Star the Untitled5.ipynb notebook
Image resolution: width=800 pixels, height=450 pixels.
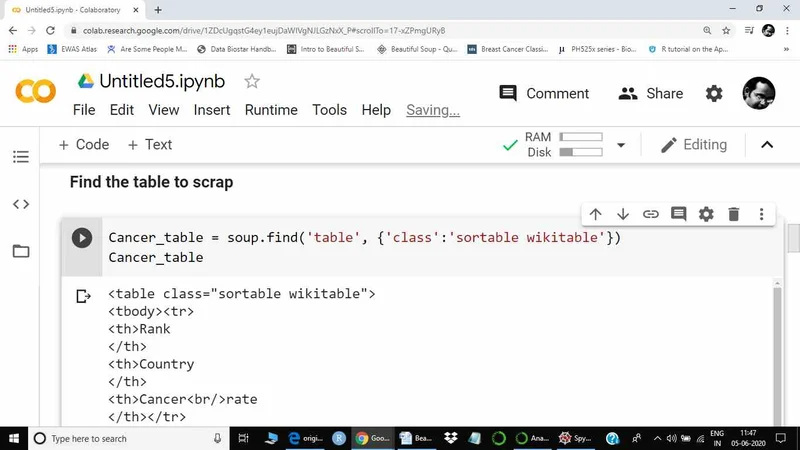pos(252,81)
